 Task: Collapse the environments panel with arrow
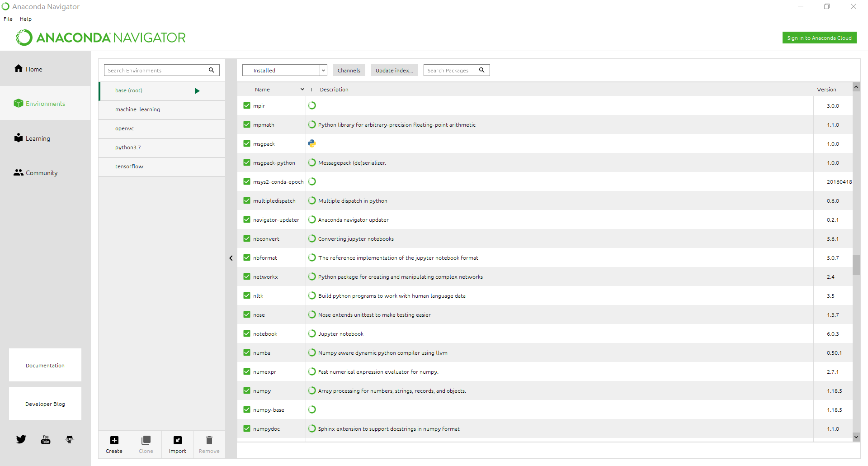click(x=231, y=258)
